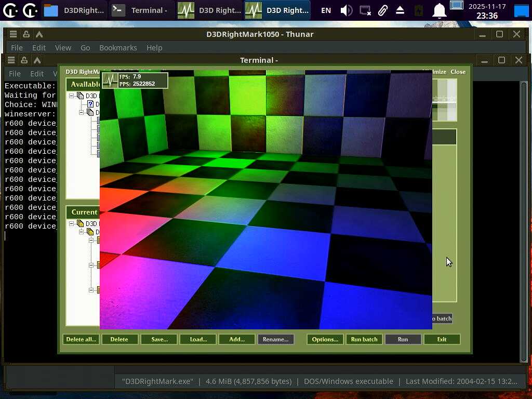
Task: Open the Go menu in Thunar
Action: tap(85, 48)
